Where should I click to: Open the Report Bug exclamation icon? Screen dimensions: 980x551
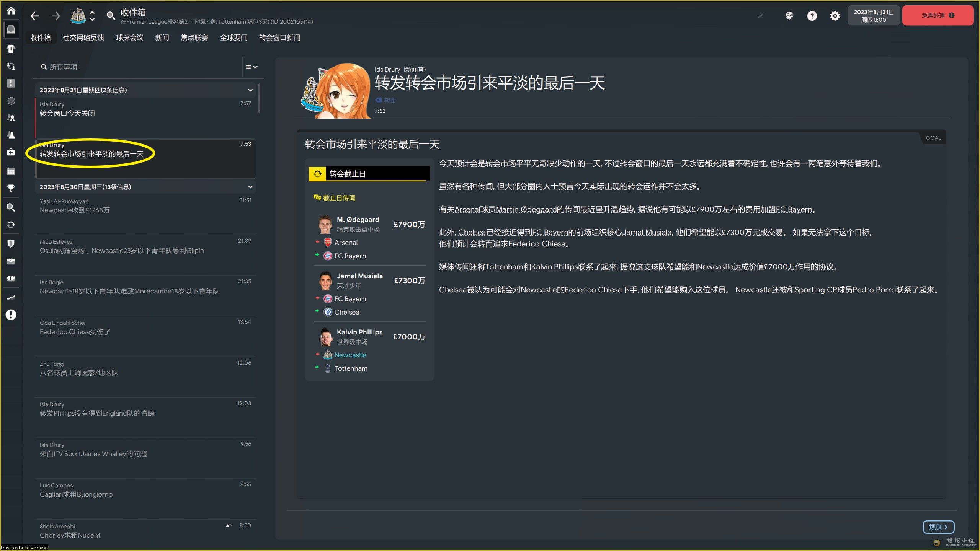(11, 315)
